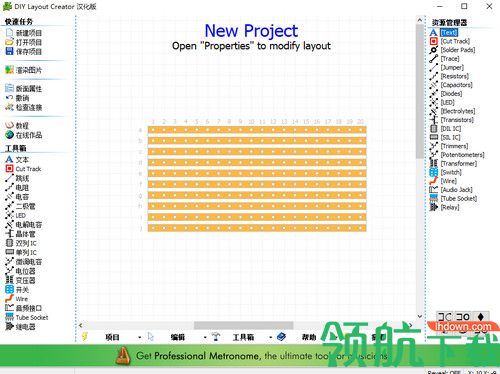
Task: Select the LED tool in left toolbox
Action: 16,215
